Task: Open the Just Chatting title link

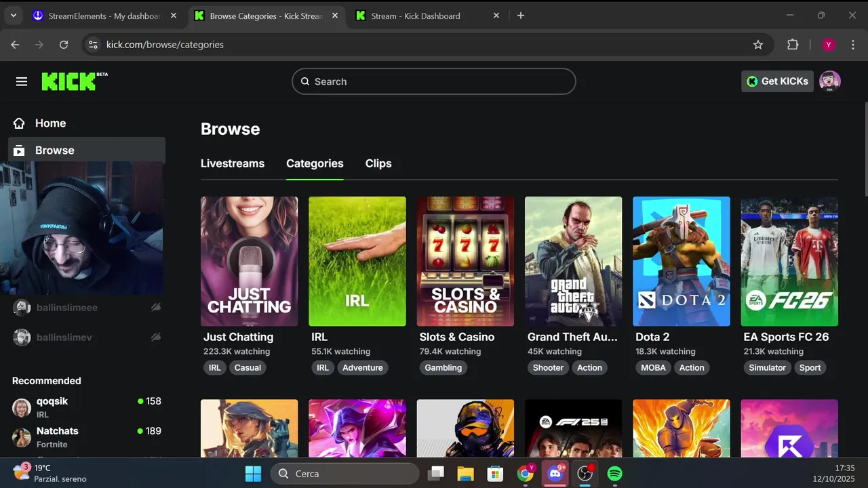Action: tap(238, 337)
